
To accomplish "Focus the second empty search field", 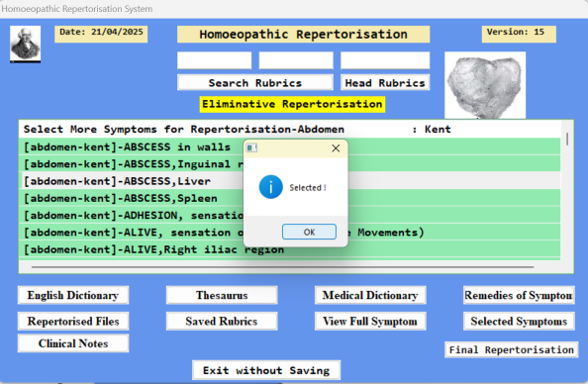I will click(296, 60).
